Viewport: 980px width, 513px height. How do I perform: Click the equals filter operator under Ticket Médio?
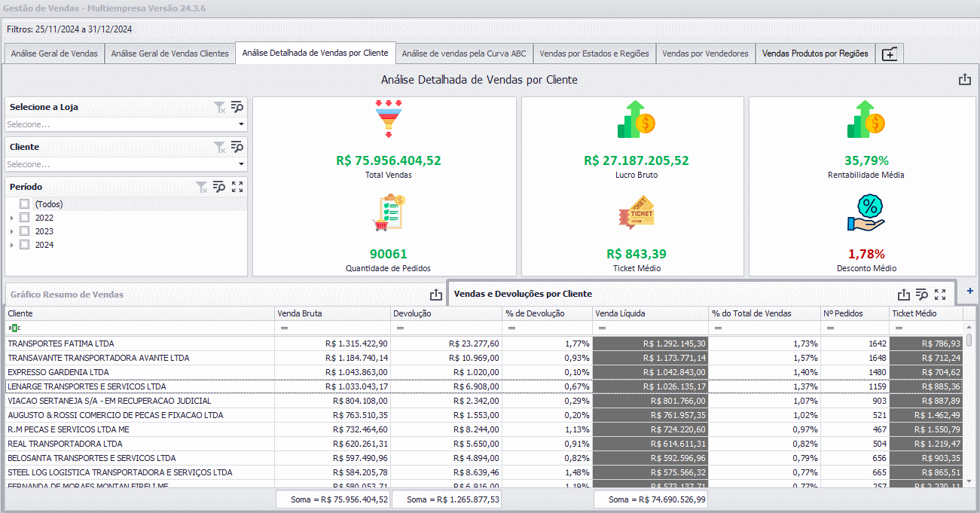click(899, 328)
